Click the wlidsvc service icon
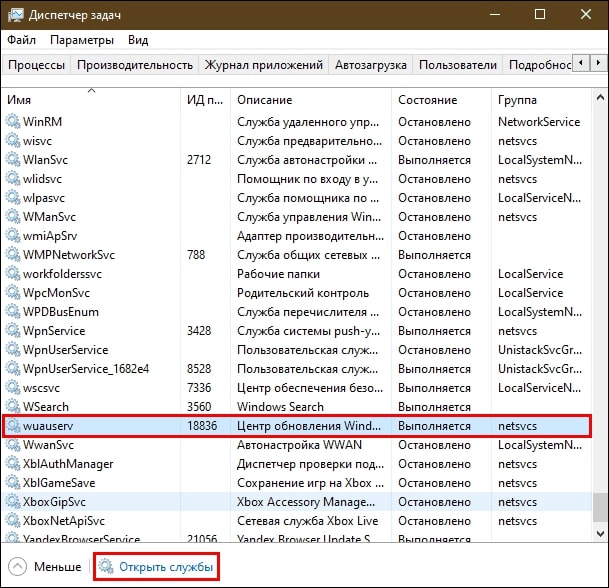609x588 pixels. point(13,179)
